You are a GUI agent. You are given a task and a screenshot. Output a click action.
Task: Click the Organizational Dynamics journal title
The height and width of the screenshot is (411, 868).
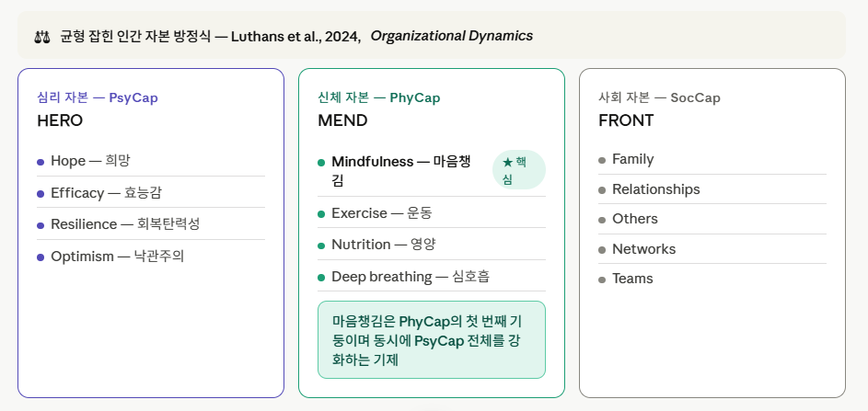click(452, 36)
